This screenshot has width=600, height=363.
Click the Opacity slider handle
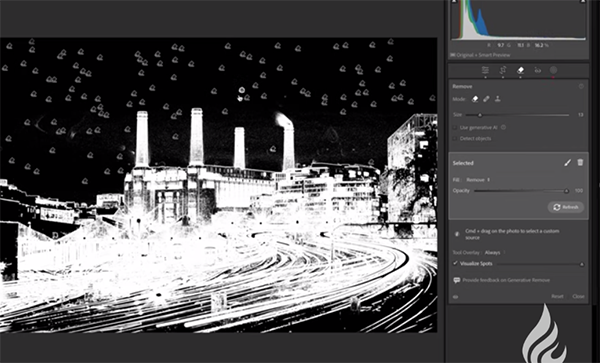point(566,191)
